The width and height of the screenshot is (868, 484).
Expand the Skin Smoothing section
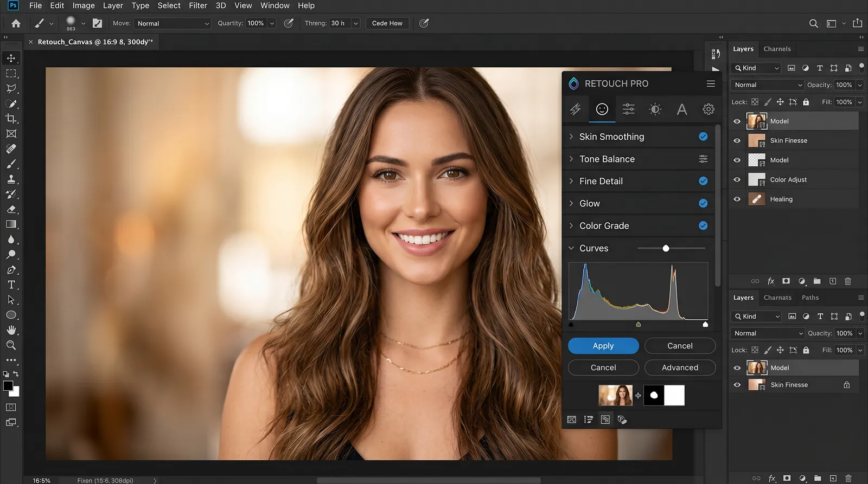point(571,137)
